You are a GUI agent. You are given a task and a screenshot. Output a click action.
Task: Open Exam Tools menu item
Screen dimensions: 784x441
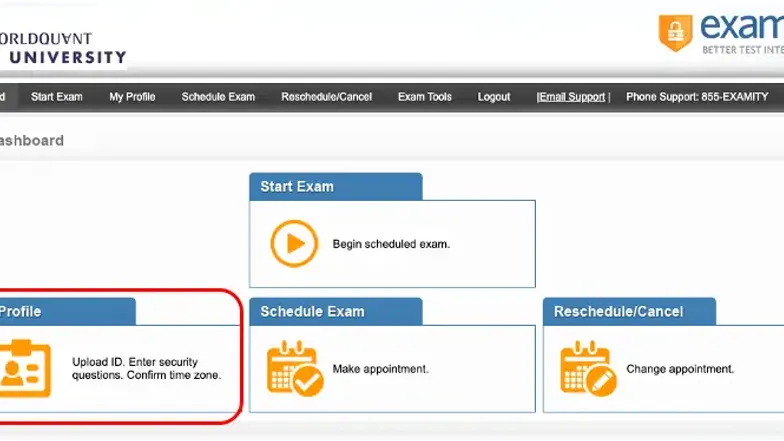(x=424, y=97)
